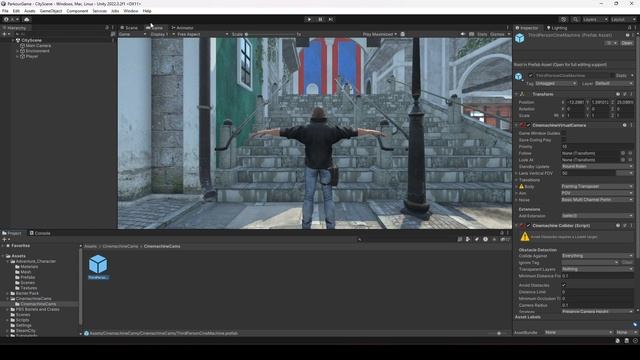This screenshot has width=640, height=360.
Task: Toggle the Static checkbox in Inspector
Action: tap(612, 76)
